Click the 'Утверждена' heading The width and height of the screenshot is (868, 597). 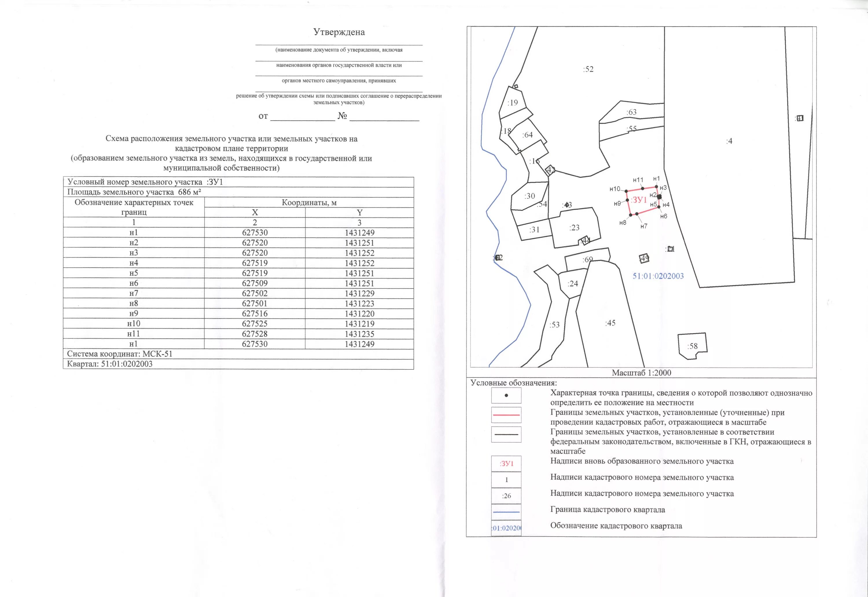[x=339, y=32]
